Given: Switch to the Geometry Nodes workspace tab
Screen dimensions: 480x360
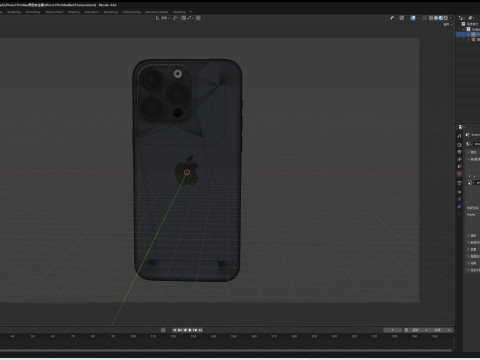Looking at the screenshot, I should click(x=157, y=12).
